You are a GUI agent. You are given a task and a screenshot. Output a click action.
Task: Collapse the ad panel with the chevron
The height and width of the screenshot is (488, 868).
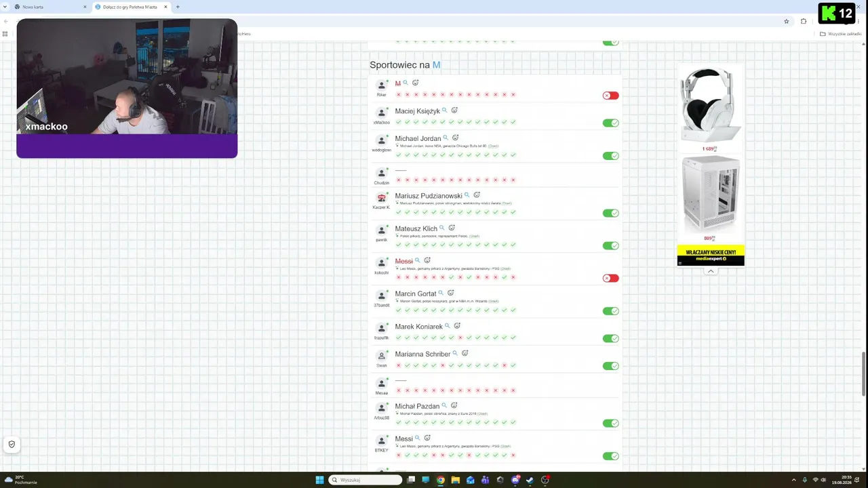click(x=711, y=271)
